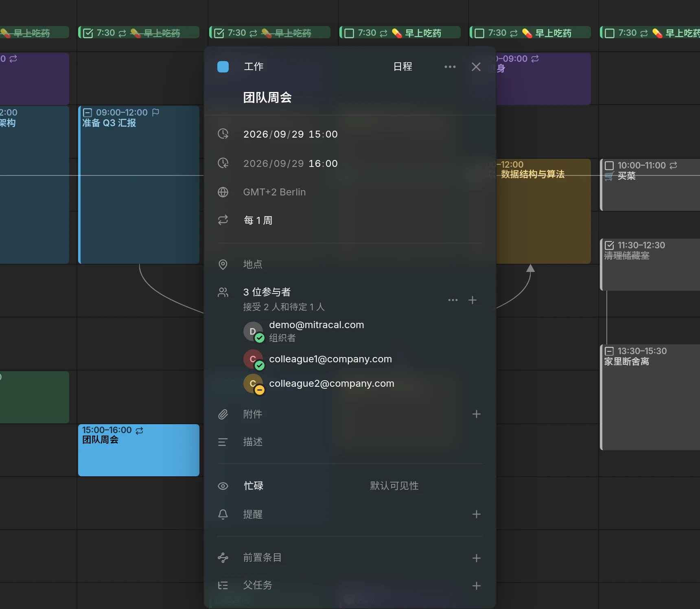Change the 忙碌 availability status
The width and height of the screenshot is (700, 609).
[x=254, y=486]
